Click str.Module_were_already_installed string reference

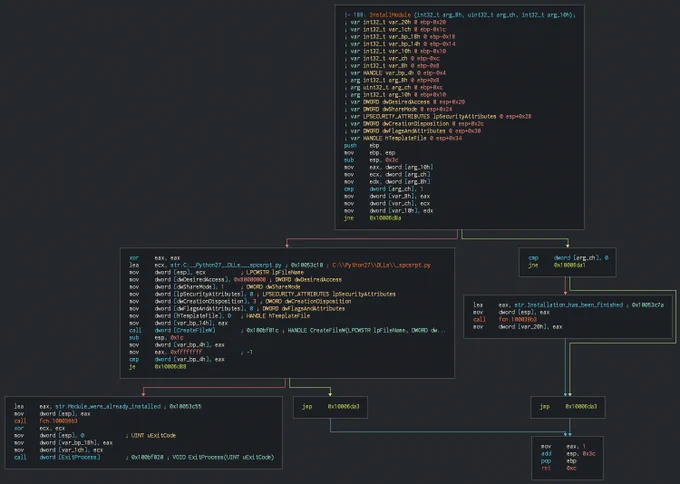(108, 406)
